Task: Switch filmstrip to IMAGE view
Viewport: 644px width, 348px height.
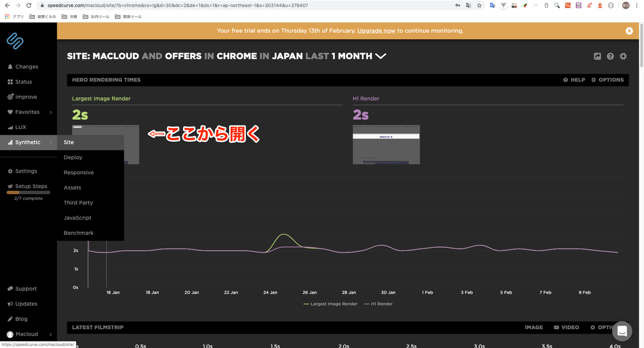Action: (x=533, y=327)
